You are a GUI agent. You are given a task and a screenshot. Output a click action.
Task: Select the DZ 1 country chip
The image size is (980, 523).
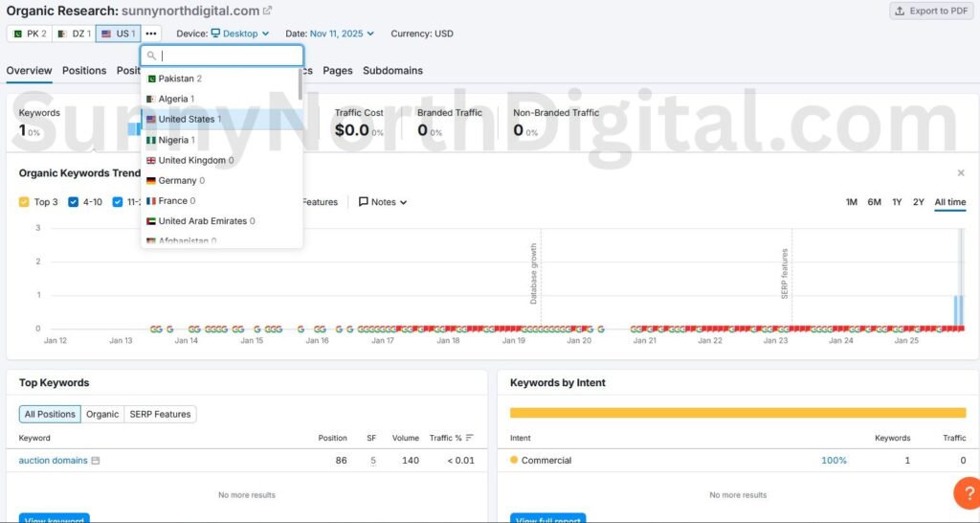[75, 34]
